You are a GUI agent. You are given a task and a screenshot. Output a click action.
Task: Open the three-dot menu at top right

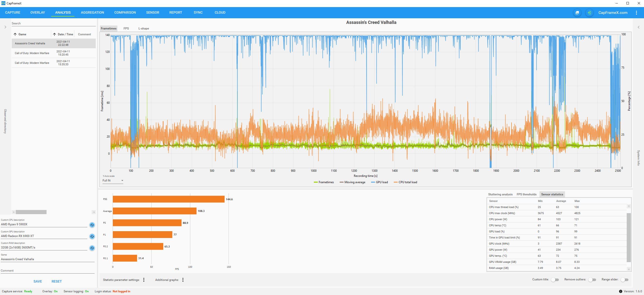pos(636,12)
